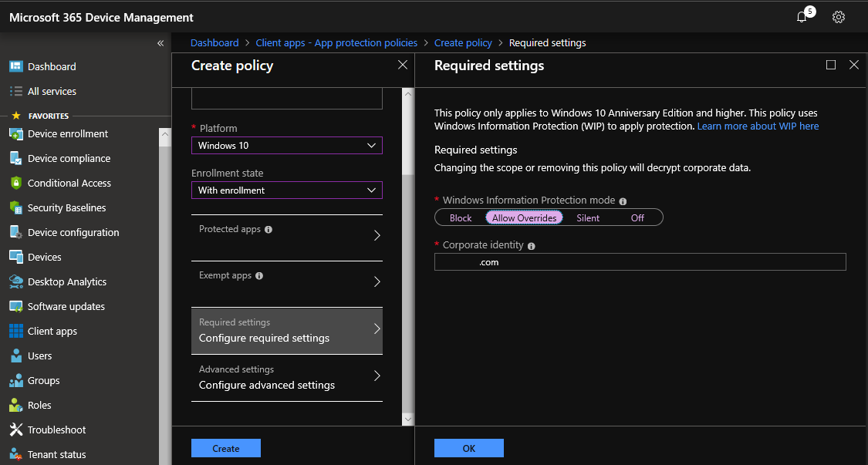Click the Tenant status icon
Image resolution: width=868 pixels, height=465 pixels.
point(16,454)
